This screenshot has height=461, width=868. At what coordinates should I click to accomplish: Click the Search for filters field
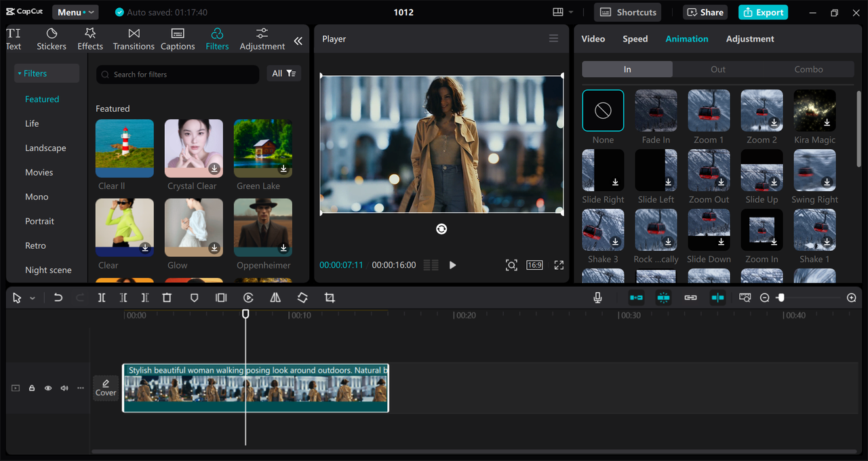tap(178, 75)
